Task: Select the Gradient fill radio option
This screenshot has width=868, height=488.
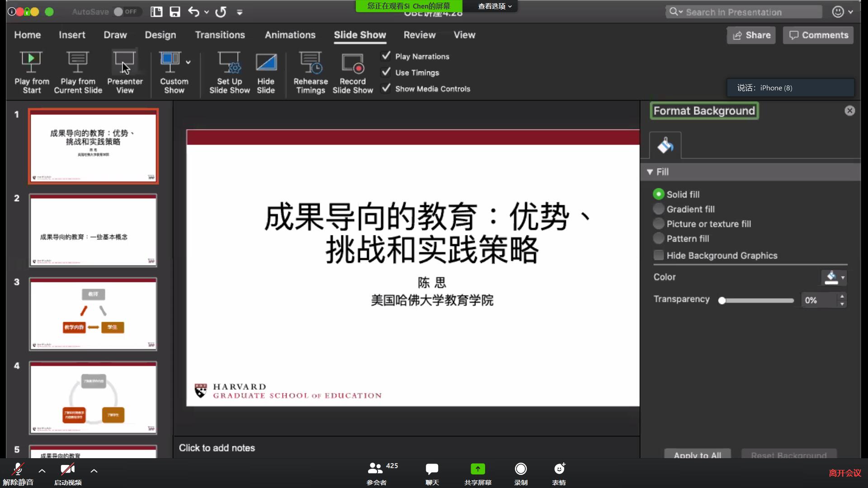Action: click(x=659, y=209)
